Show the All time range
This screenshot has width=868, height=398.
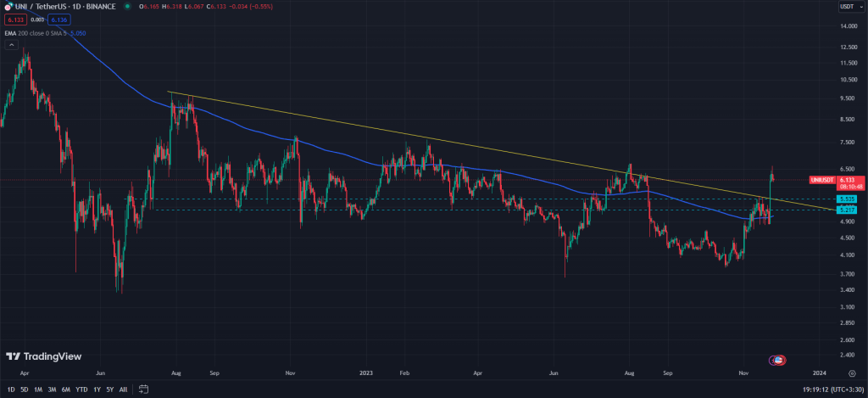(x=123, y=390)
